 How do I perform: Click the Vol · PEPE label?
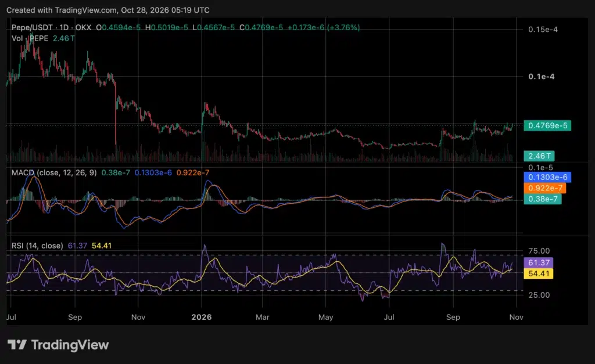point(30,39)
